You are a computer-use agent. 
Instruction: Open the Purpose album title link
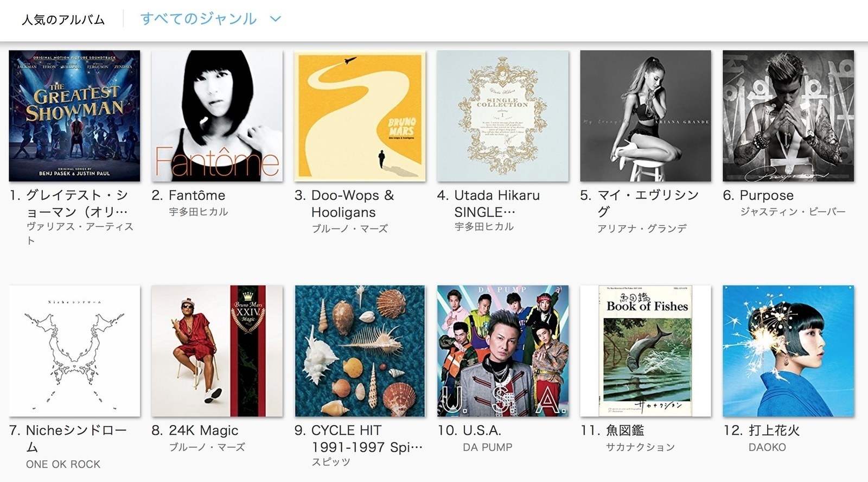click(x=767, y=195)
